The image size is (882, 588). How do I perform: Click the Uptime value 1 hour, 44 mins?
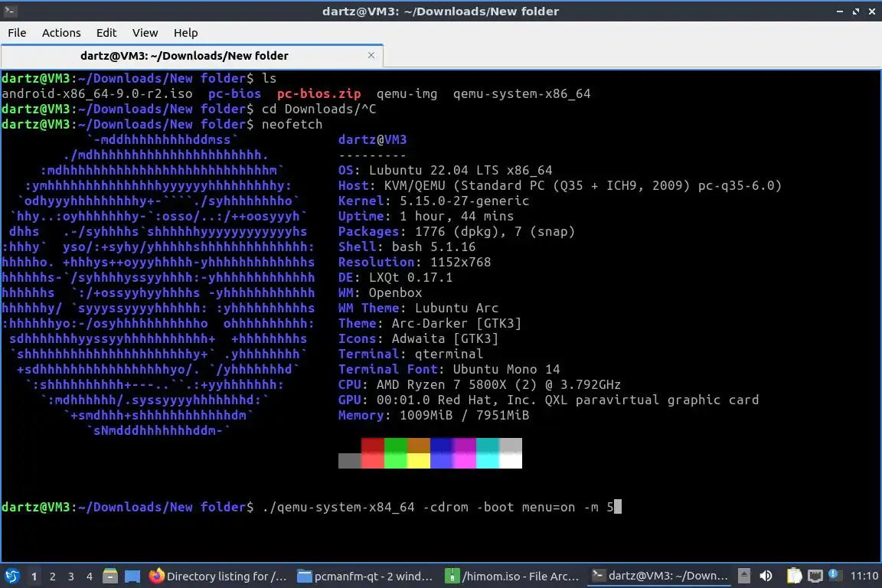tap(456, 216)
